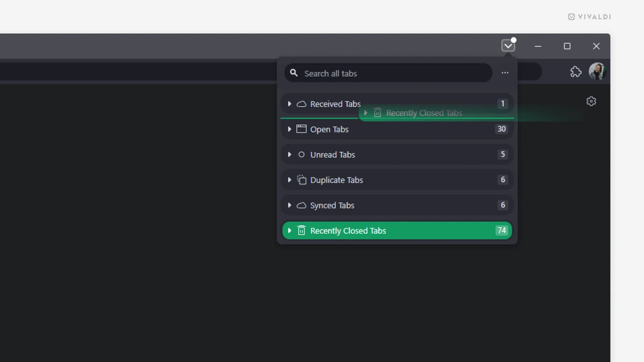Click the Vivaldi logo in the top-right corner

[x=589, y=17]
